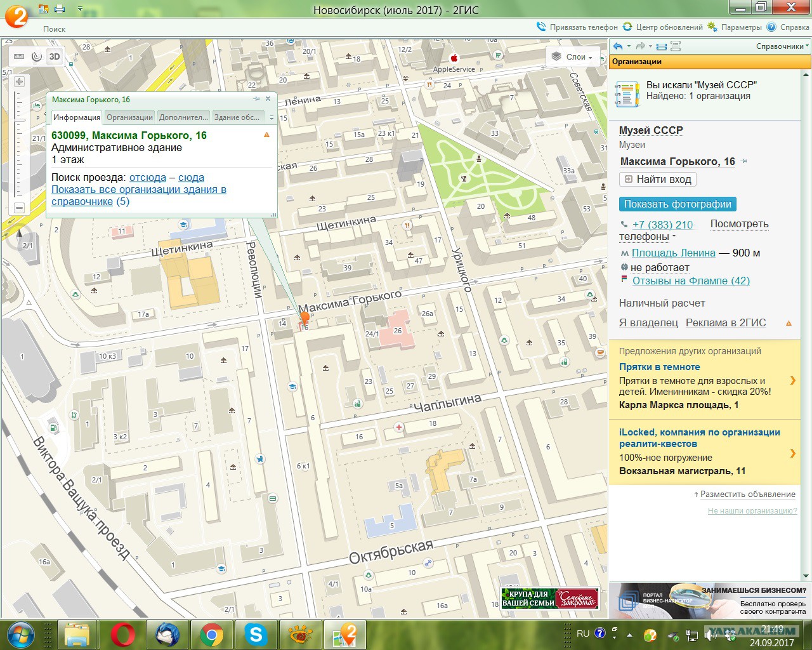This screenshot has height=650, width=812.
Task: Open Google Chrome from the taskbar
Action: pos(211,634)
